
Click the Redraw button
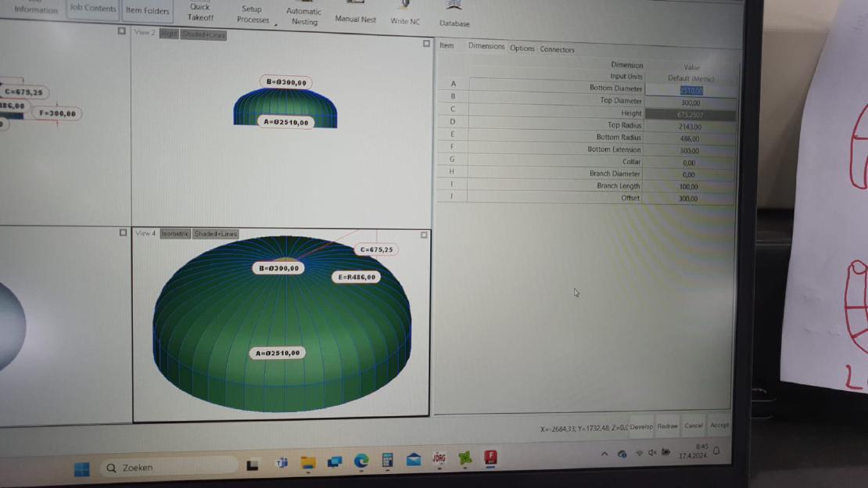coord(667,426)
